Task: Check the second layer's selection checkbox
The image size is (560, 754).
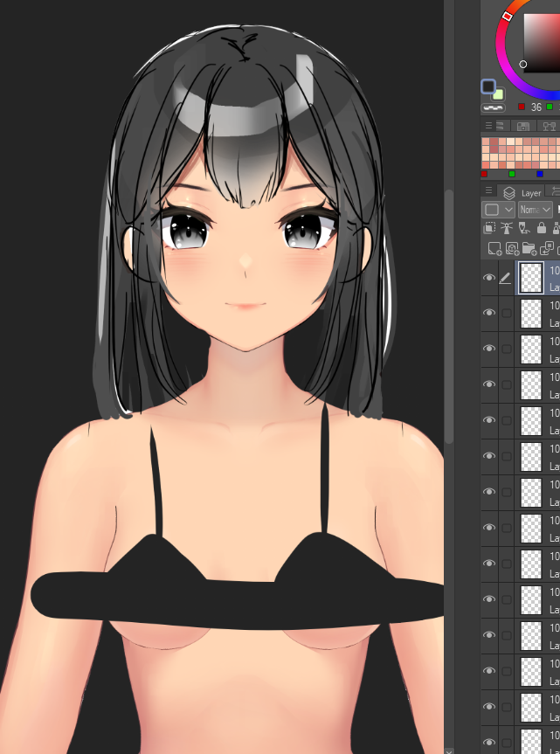Action: point(506,313)
